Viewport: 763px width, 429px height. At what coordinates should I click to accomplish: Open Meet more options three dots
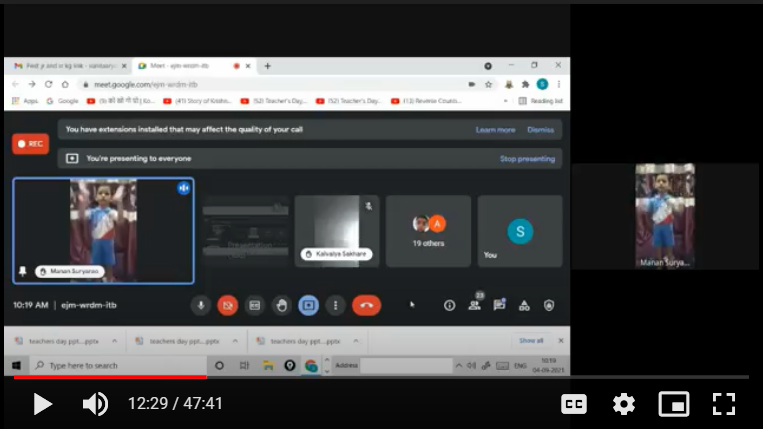point(336,305)
